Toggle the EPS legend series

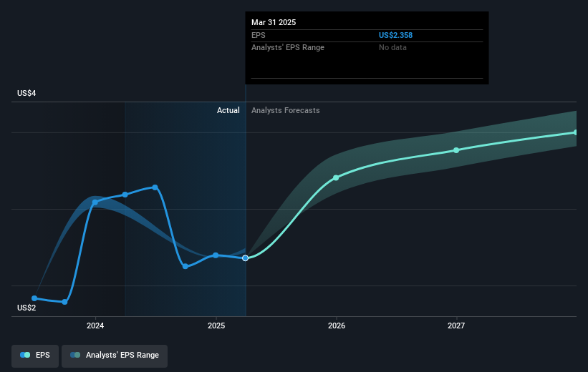(x=35, y=355)
